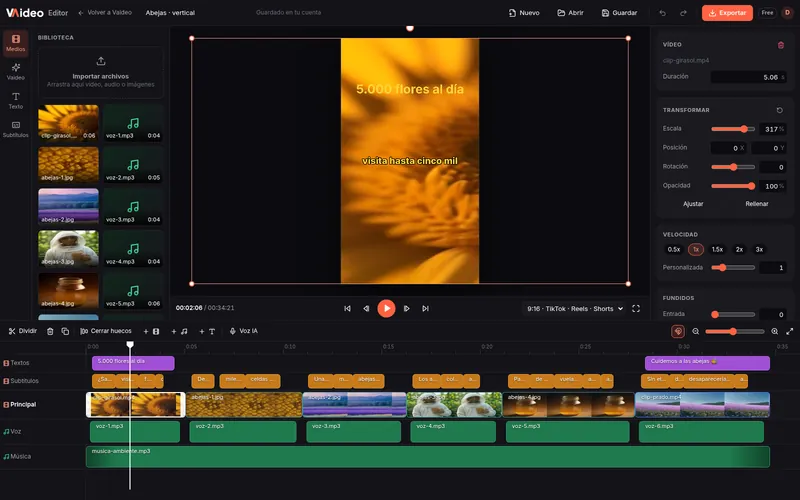Image resolution: width=800 pixels, height=500 pixels.
Task: Open the user avatar D menu
Action: click(x=787, y=13)
